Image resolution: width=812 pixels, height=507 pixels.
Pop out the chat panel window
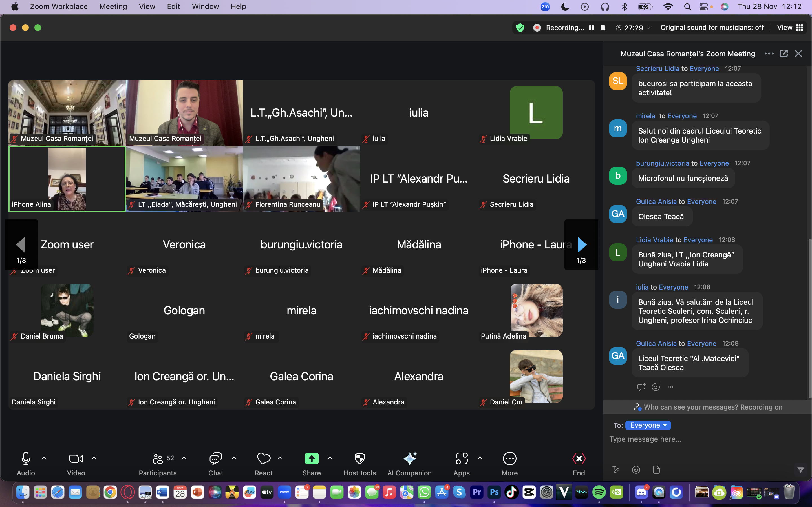(784, 54)
